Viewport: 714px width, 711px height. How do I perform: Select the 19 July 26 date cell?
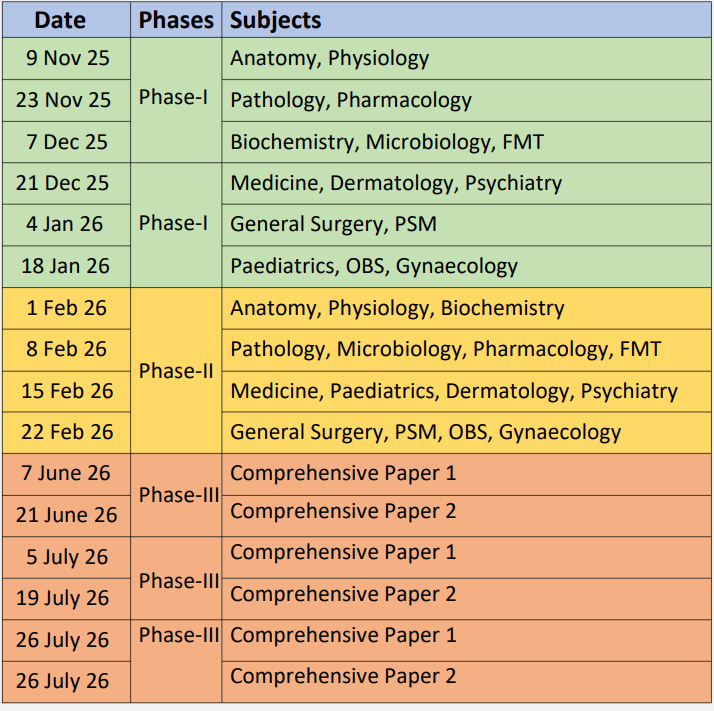point(62,599)
